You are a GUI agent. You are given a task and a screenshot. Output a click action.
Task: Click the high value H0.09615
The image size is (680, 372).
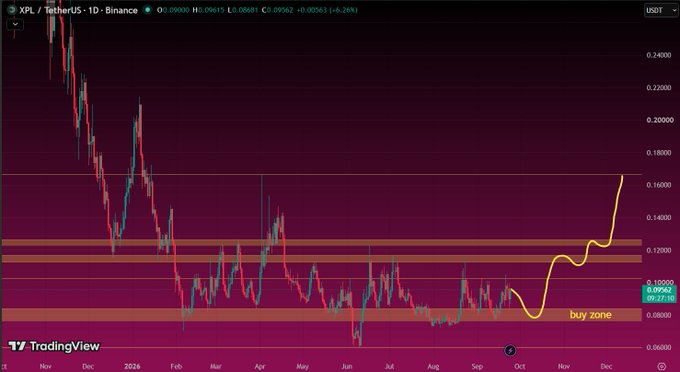click(209, 10)
